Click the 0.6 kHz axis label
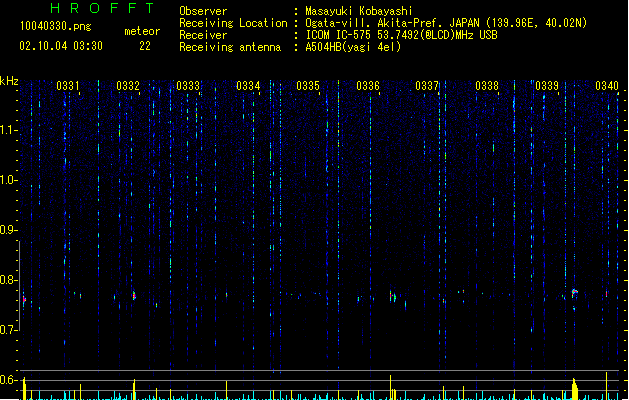The image size is (629, 400). (x=9, y=380)
